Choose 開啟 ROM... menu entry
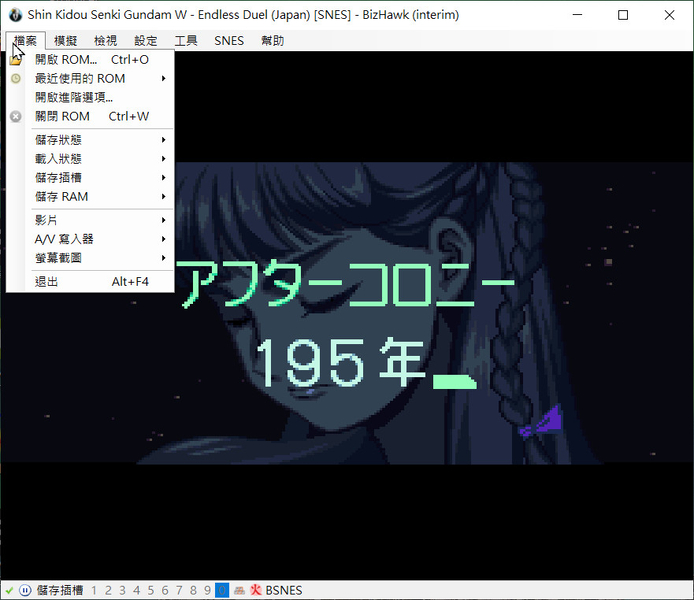 coord(90,60)
